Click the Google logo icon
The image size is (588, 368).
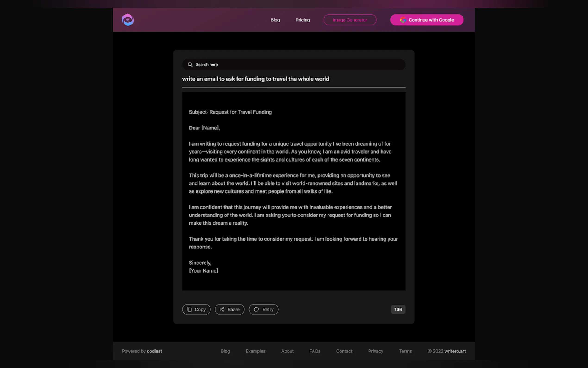pos(403,20)
